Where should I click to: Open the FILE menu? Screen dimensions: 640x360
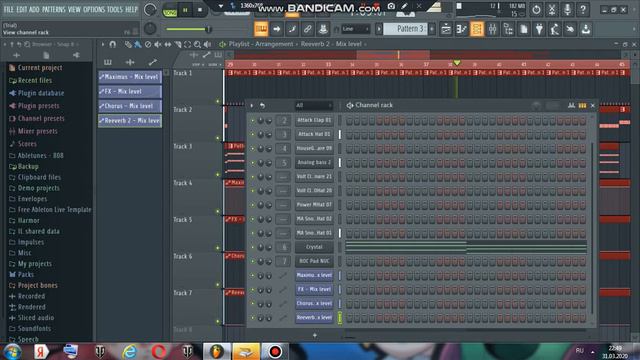(9, 9)
